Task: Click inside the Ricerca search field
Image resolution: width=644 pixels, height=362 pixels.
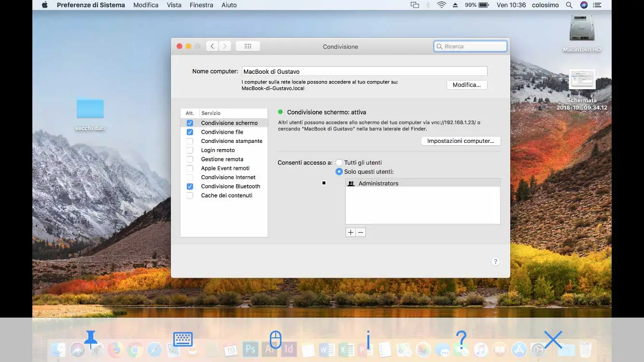Action: [x=471, y=46]
